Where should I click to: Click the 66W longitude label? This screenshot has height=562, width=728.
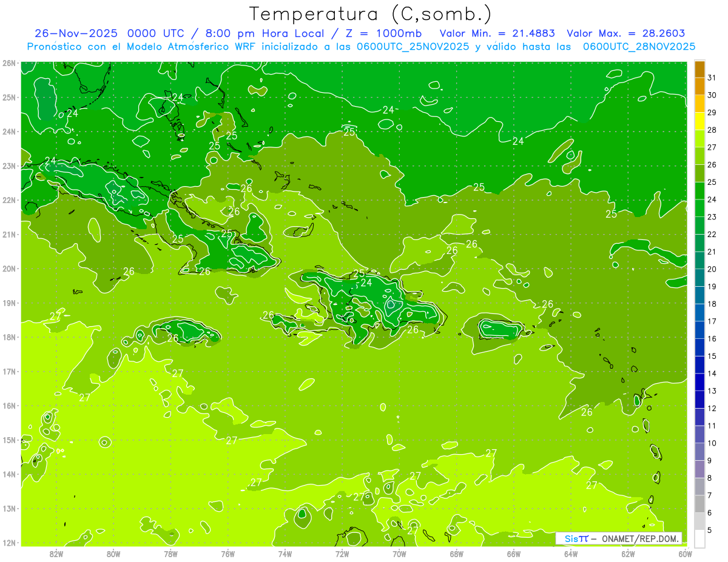click(x=513, y=554)
